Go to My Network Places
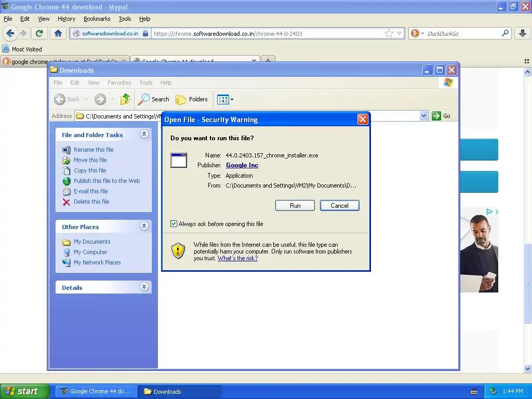The width and height of the screenshot is (532, 399). 97,262
